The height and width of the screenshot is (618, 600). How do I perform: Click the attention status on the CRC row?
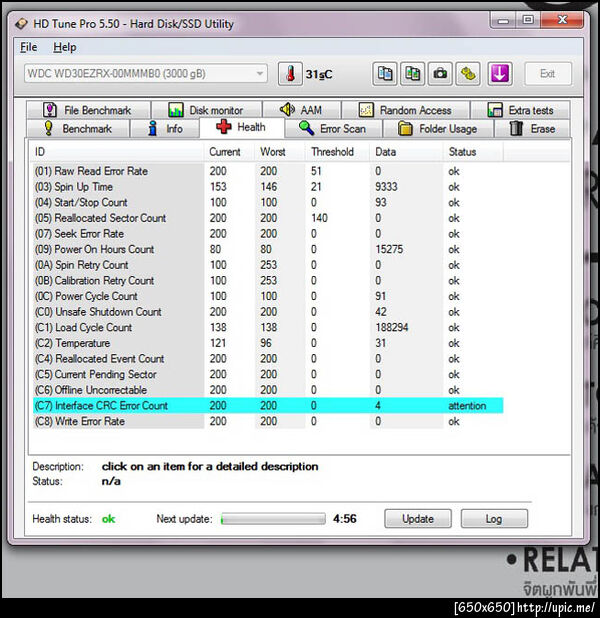pos(467,406)
